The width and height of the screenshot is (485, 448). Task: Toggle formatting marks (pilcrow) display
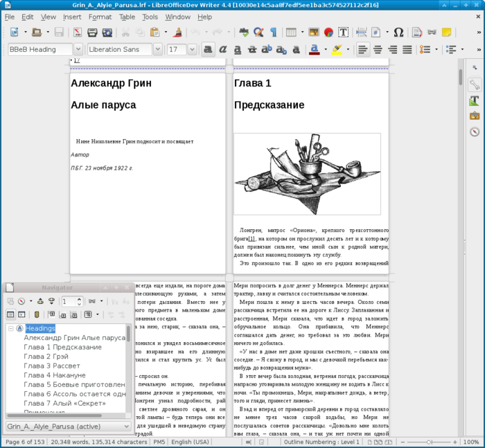click(x=273, y=33)
